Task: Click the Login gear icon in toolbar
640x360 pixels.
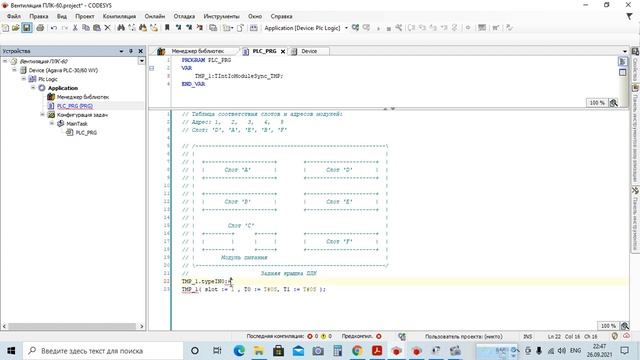Action: pyautogui.click(x=356, y=28)
